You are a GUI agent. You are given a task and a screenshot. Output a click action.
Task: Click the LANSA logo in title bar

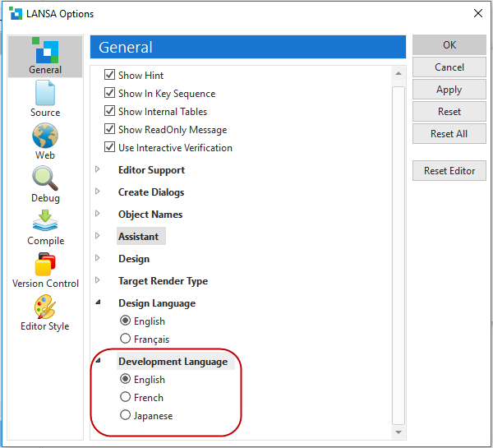pyautogui.click(x=16, y=13)
